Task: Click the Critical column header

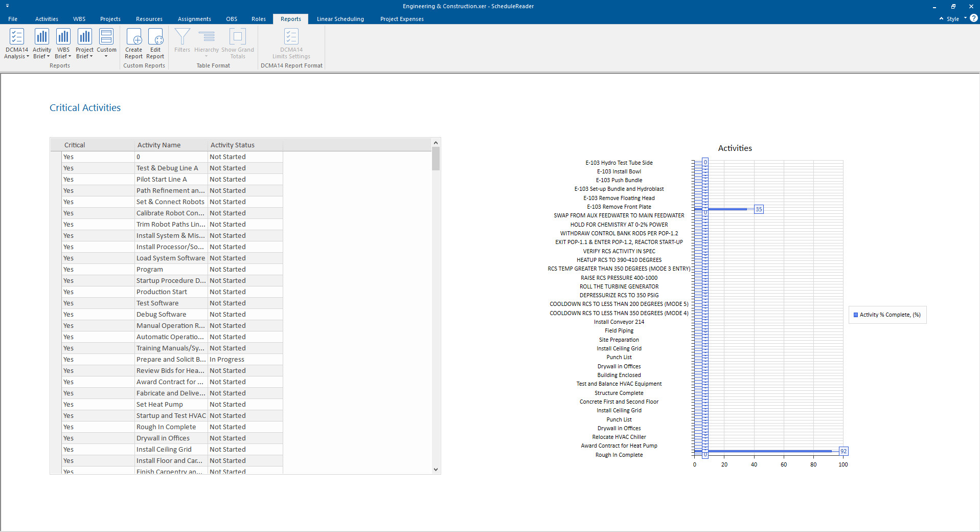Action: (98, 145)
